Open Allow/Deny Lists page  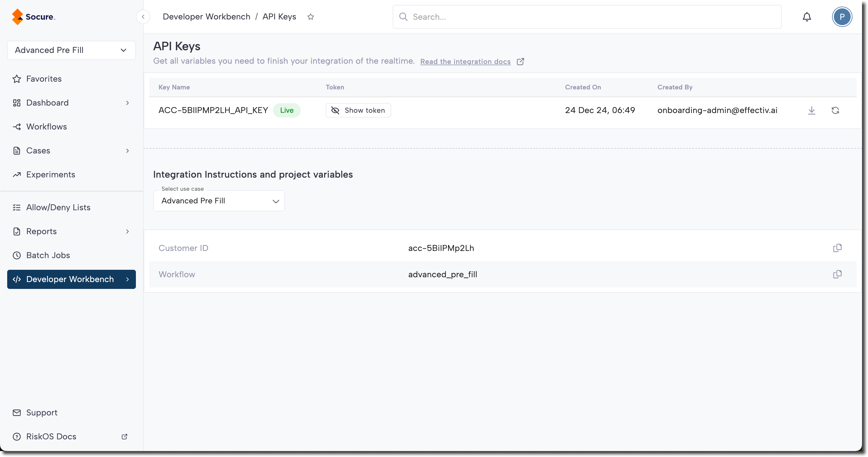click(x=58, y=208)
